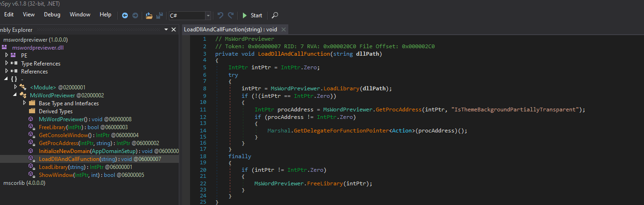Click the Derived Types folder icon

click(x=32, y=111)
